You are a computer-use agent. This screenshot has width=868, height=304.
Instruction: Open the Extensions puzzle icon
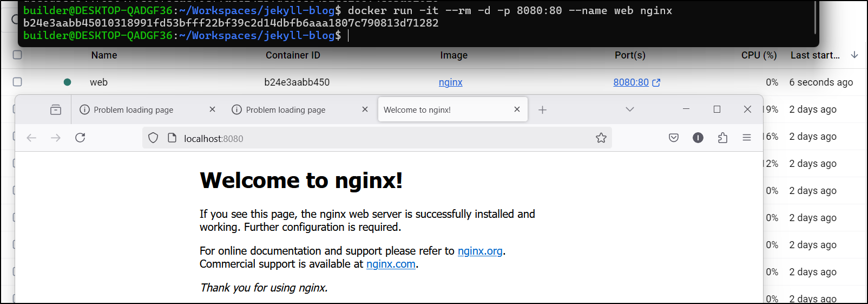point(722,138)
